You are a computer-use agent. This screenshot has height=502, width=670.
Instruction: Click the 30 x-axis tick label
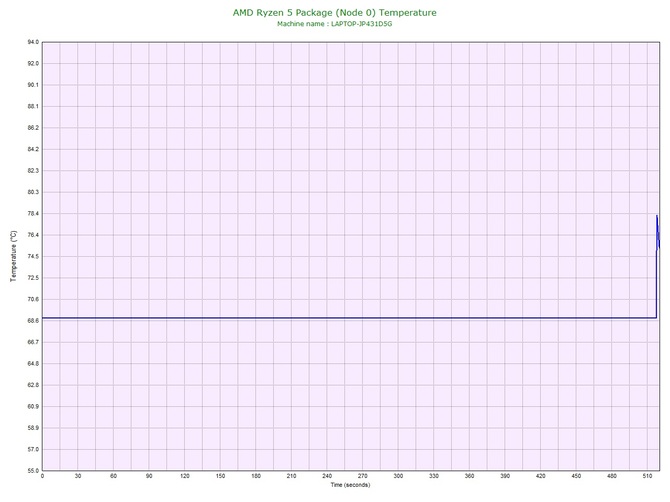point(78,476)
